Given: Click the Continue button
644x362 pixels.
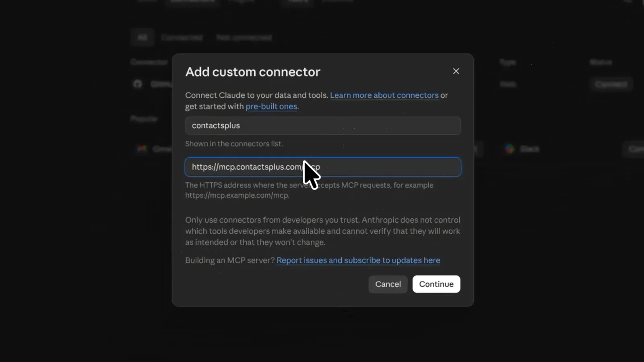Looking at the screenshot, I should click(x=436, y=284).
